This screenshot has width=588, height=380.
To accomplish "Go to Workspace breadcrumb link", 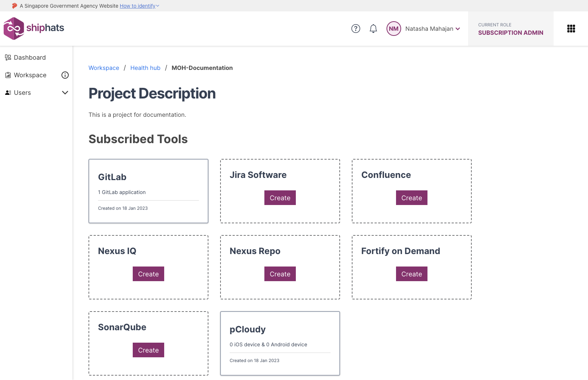I will click(104, 68).
